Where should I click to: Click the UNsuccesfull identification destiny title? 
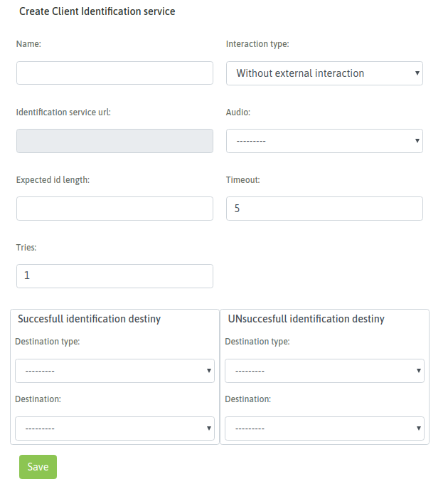point(306,319)
